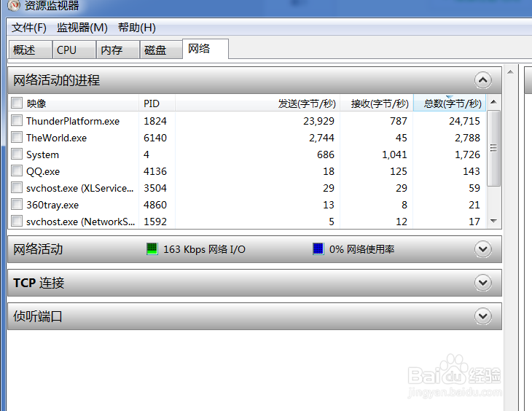Select the TheWorld.exe process name
The image size is (532, 411).
[x=56, y=138]
